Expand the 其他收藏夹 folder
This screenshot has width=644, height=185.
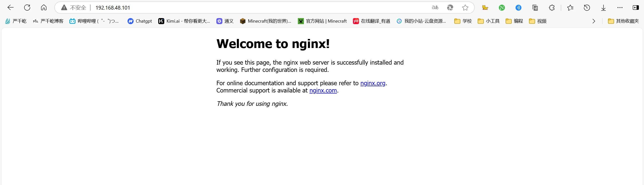click(623, 21)
